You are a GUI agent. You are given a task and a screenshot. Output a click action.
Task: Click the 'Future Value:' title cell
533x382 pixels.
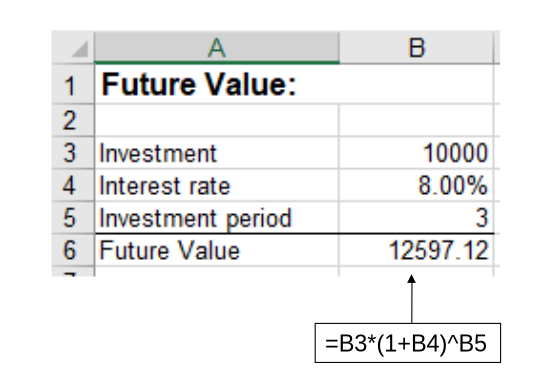tap(217, 84)
